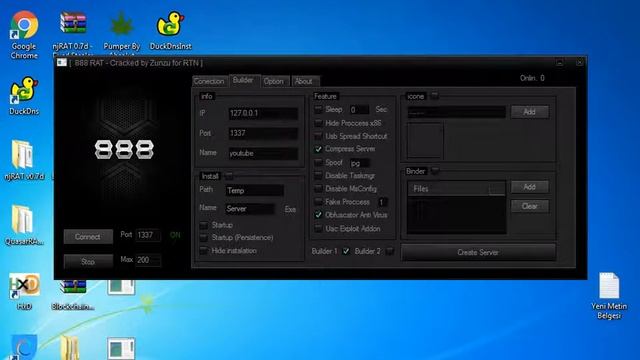Open the Option tab

[273, 81]
